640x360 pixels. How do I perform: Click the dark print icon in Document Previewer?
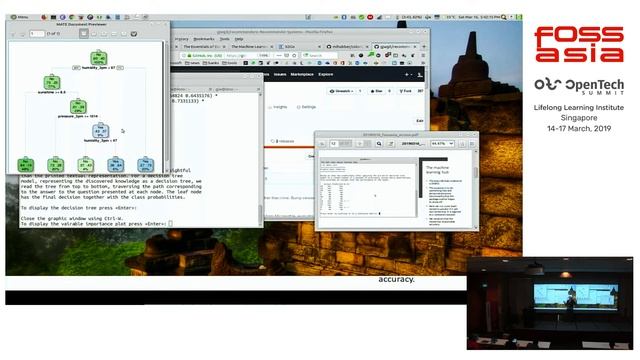134,33
